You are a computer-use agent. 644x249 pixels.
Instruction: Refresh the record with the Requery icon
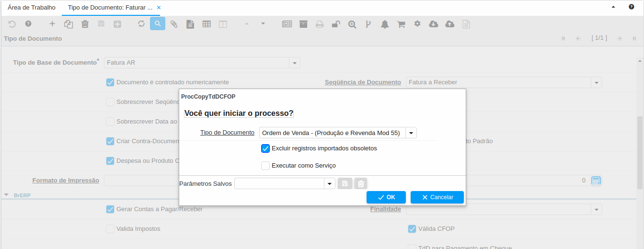point(141,23)
